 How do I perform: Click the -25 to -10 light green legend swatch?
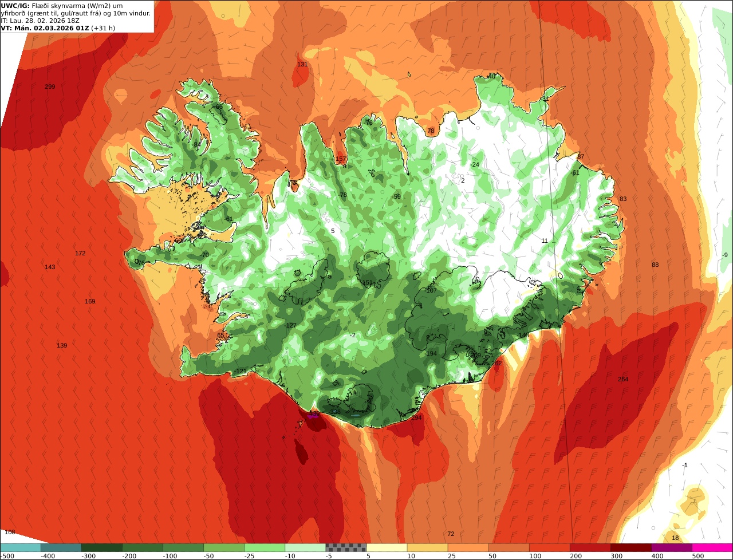[x=265, y=547]
